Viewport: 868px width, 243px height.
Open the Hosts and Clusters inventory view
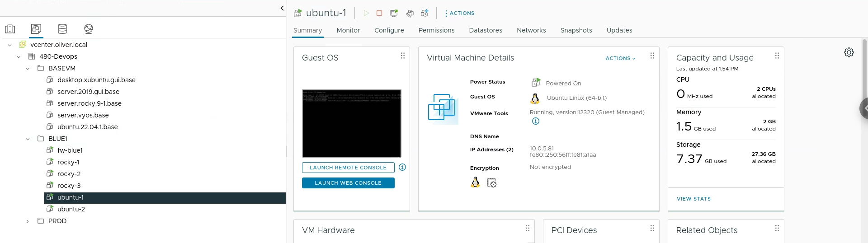[x=10, y=29]
